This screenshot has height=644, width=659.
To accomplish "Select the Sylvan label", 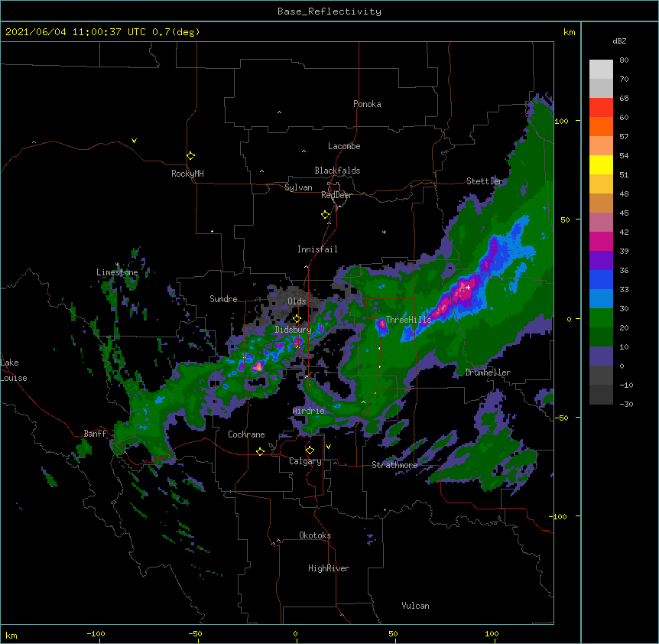I will [x=298, y=187].
